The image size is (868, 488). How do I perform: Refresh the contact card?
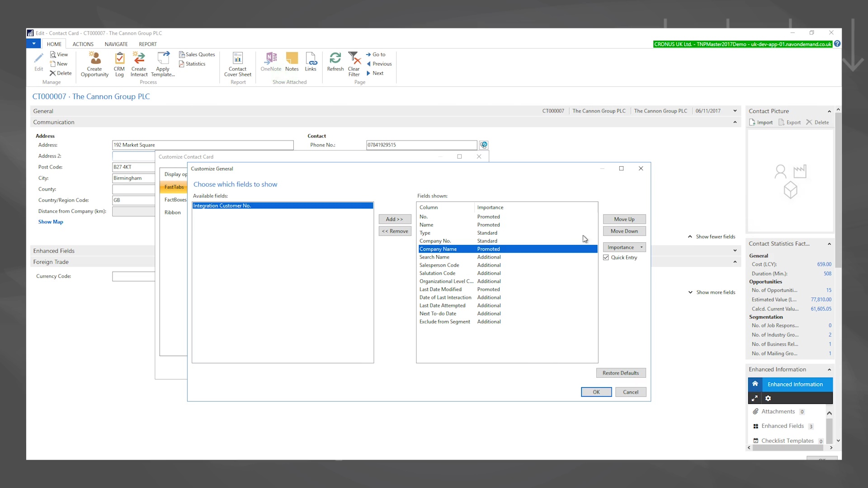pos(335,63)
